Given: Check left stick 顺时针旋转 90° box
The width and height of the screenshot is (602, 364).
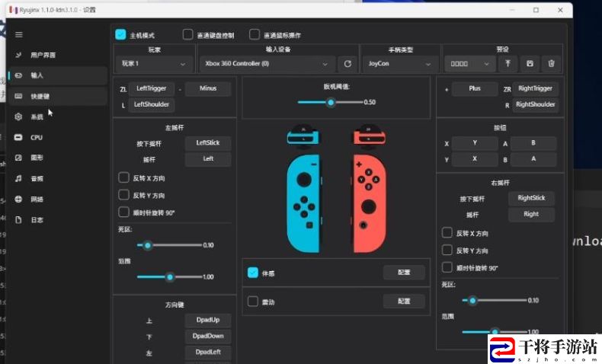Looking at the screenshot, I should (x=123, y=212).
